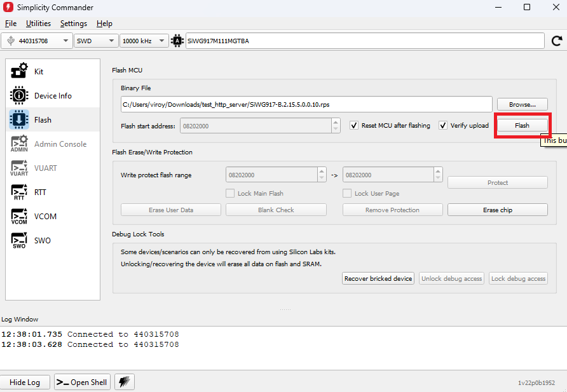Click the lightning bolt icon beside Open Shell
Viewport: 567px width, 392px height.
tap(125, 382)
